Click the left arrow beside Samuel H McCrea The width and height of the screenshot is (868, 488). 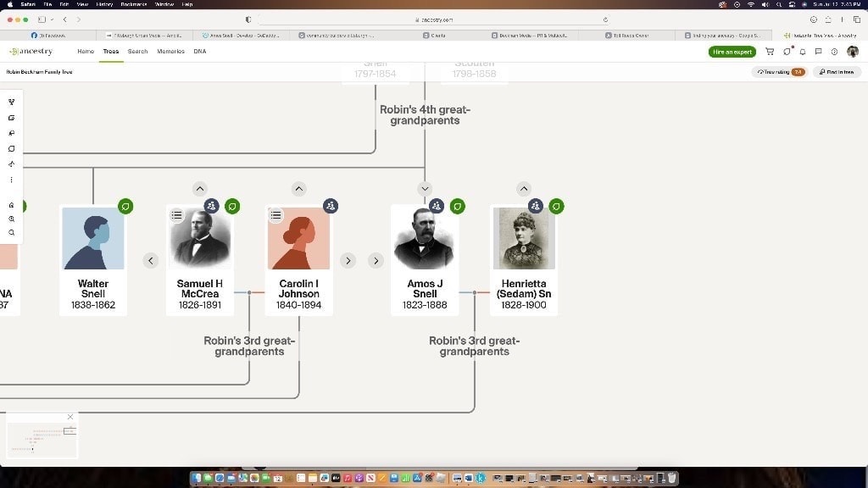(151, 261)
